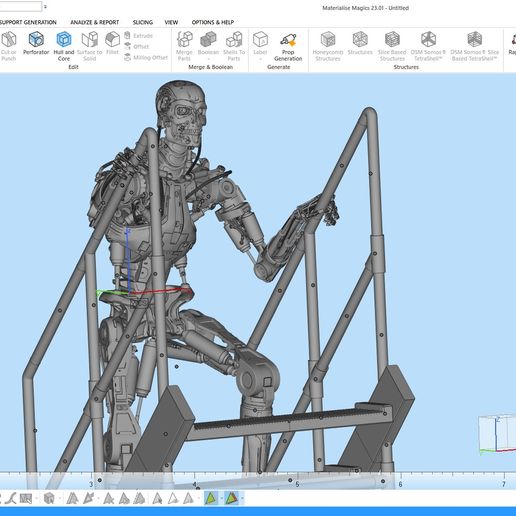
Task: Click ruler mark 4 on the bottom ruler
Action: pos(194,484)
